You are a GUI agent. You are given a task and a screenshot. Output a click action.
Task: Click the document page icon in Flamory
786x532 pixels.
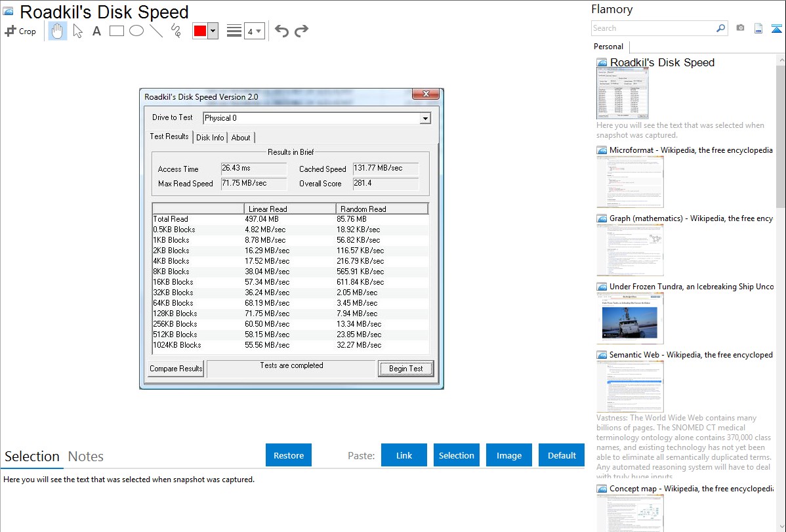click(758, 28)
